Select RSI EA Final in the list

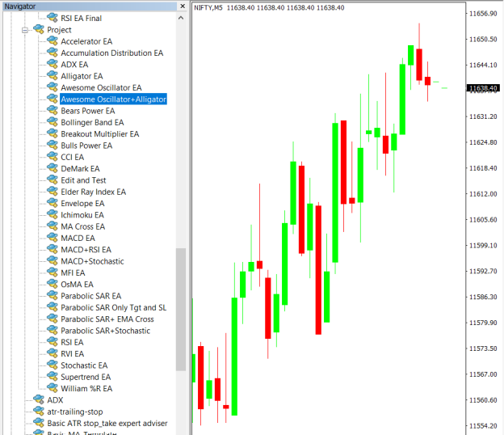[x=82, y=19]
